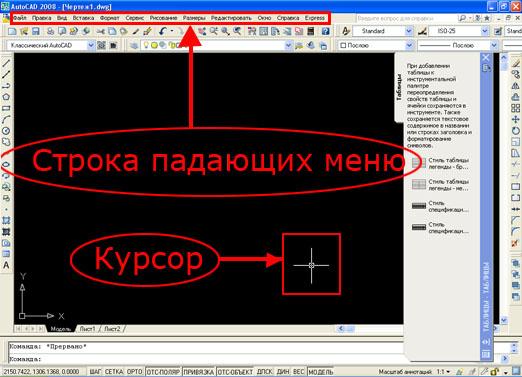Click the Команда command line input

pyautogui.click(x=207, y=359)
